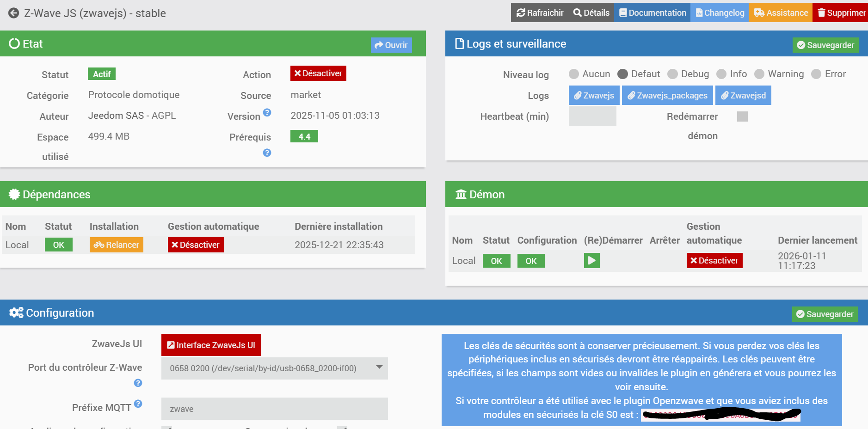Disable the plugin with Action Désactiver
Viewport: 868px width, 429px height.
(x=318, y=74)
